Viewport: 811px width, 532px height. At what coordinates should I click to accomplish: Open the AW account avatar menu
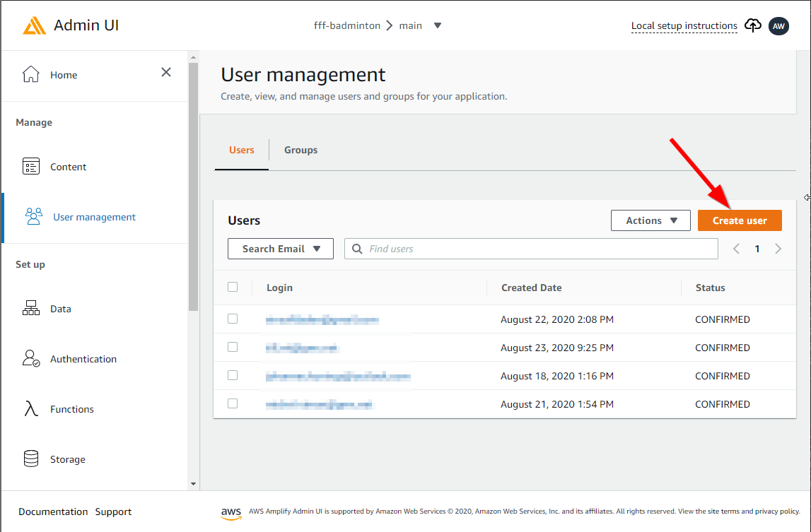[x=778, y=26]
